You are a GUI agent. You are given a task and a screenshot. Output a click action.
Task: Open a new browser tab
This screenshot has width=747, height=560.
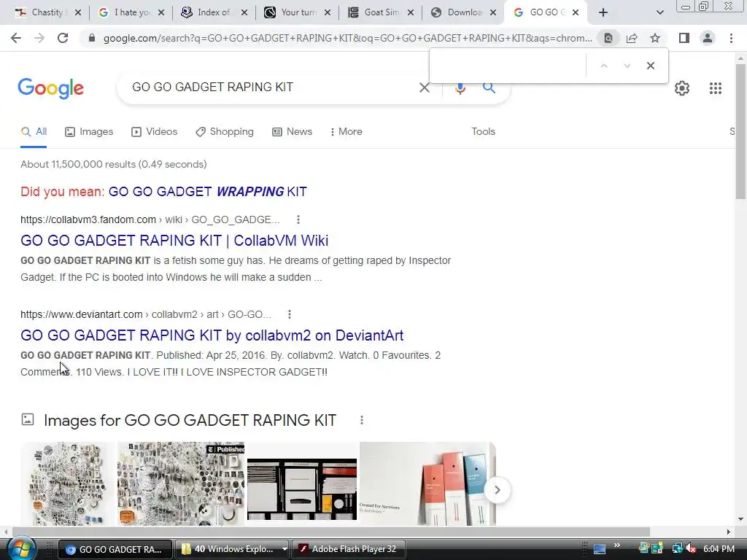[x=603, y=12]
